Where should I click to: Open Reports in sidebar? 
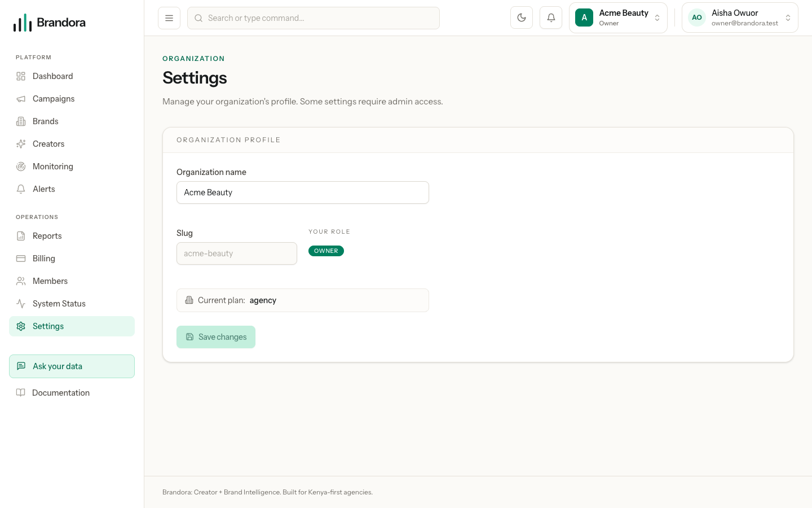pos(72,236)
